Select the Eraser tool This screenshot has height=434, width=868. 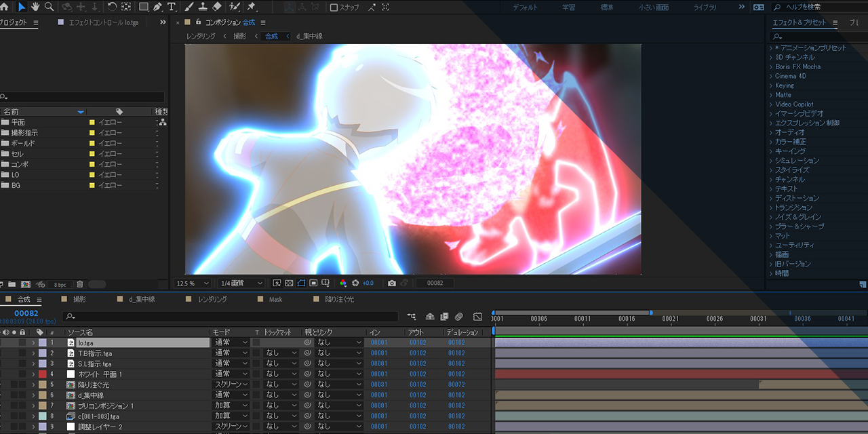(217, 7)
